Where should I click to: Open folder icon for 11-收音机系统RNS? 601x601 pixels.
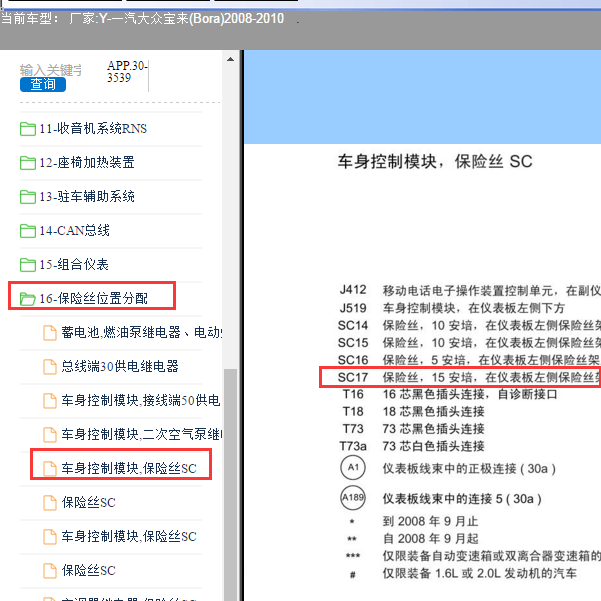click(28, 129)
